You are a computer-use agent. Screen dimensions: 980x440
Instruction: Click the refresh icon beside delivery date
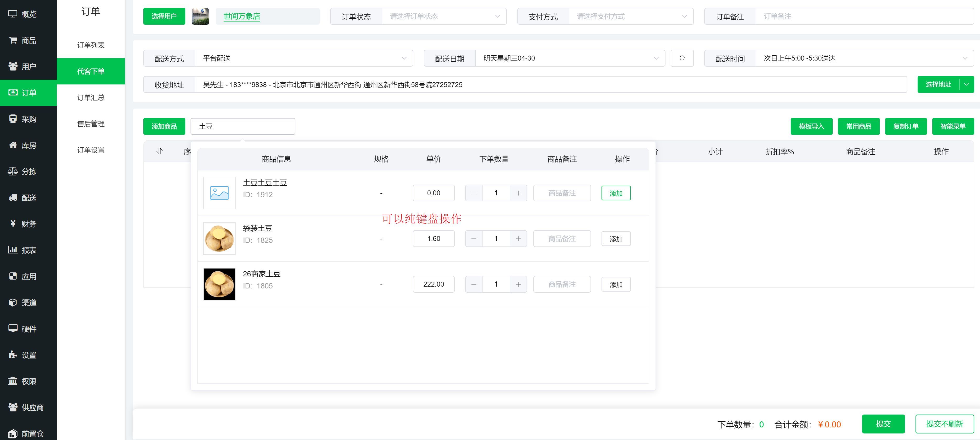click(x=682, y=58)
